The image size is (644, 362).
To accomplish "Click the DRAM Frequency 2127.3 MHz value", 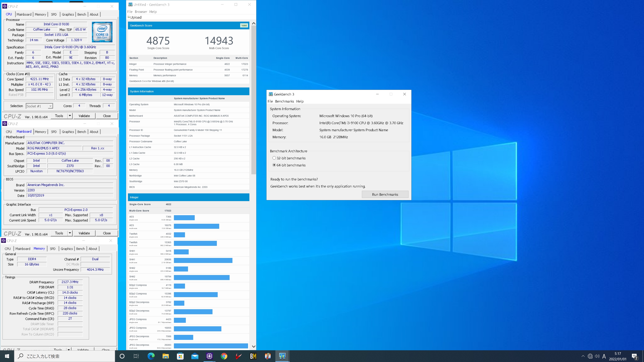I will pos(70,282).
